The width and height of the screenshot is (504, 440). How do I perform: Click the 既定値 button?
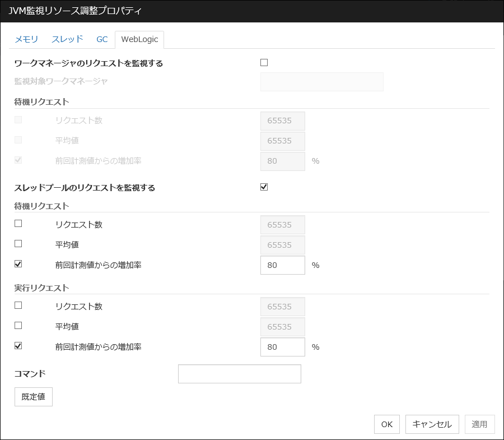(33, 396)
